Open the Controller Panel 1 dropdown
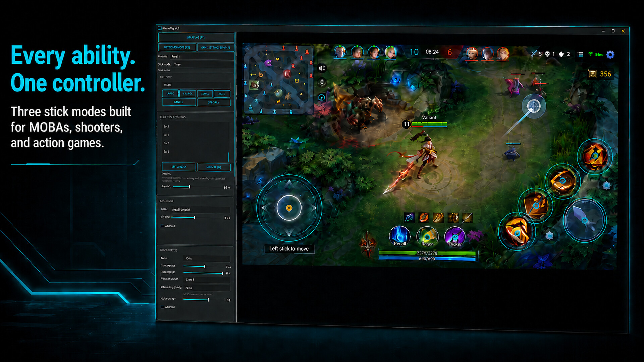This screenshot has width=644, height=362. 201,56
